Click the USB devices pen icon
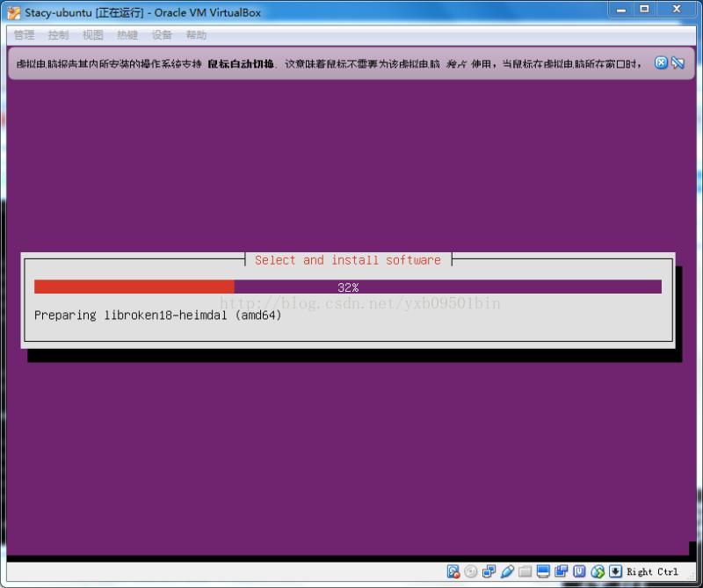 (507, 571)
